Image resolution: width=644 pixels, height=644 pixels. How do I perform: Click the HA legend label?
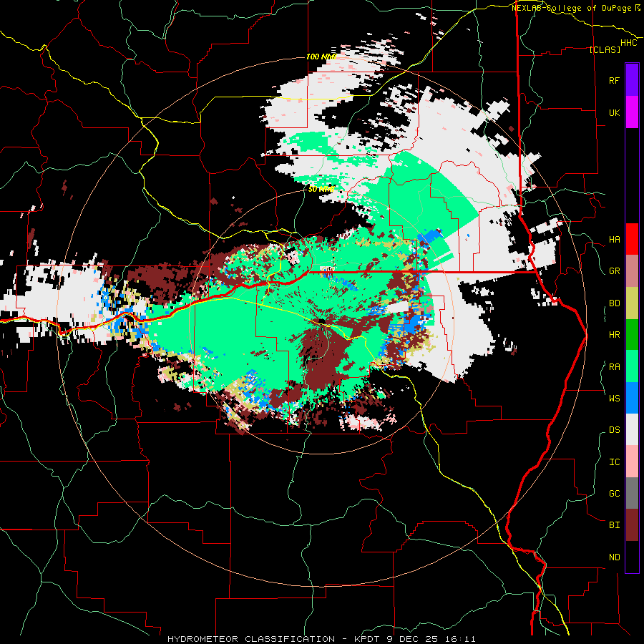pos(614,240)
